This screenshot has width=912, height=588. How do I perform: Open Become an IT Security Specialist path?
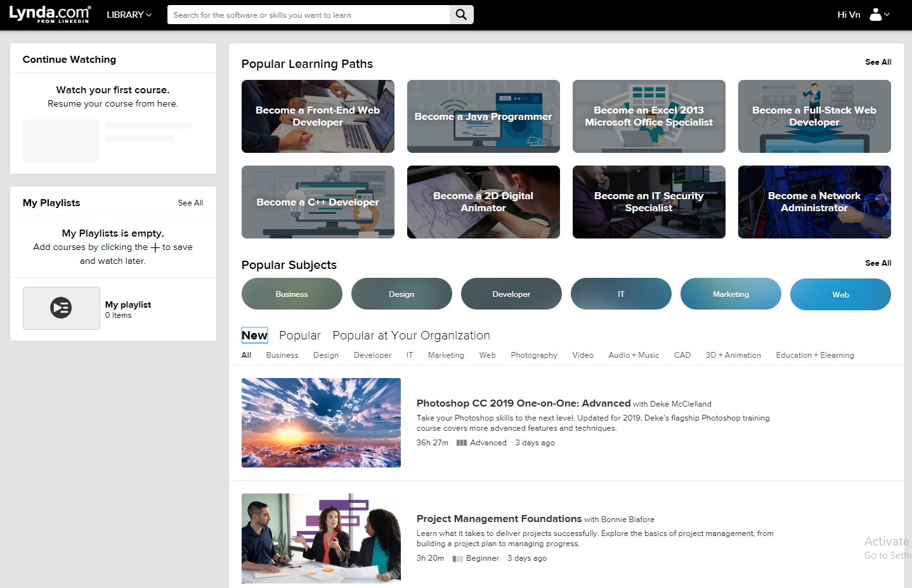point(649,202)
